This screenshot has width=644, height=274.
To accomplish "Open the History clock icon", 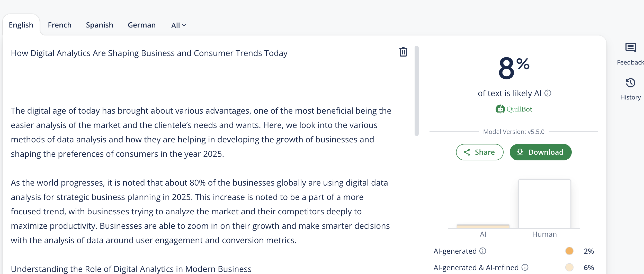I will pyautogui.click(x=630, y=83).
